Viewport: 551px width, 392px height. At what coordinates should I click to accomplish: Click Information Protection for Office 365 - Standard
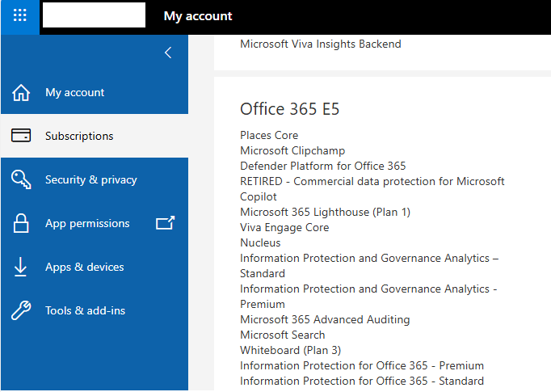(x=362, y=381)
